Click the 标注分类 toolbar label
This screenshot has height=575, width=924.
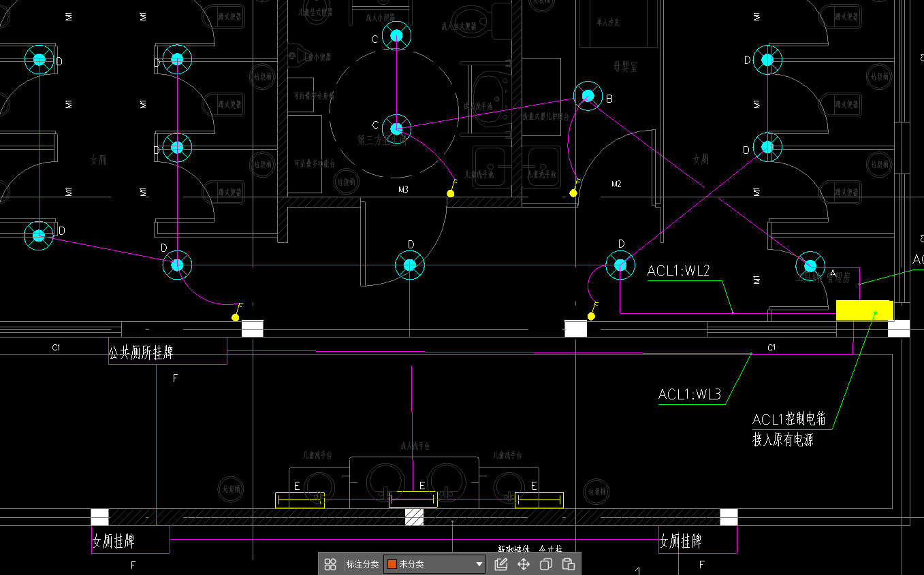362,564
